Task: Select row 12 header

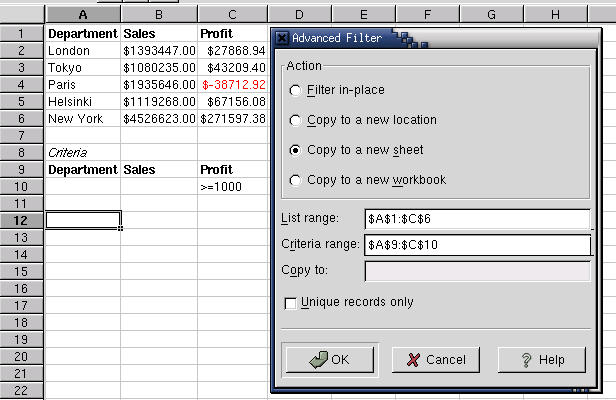Action: [21, 220]
